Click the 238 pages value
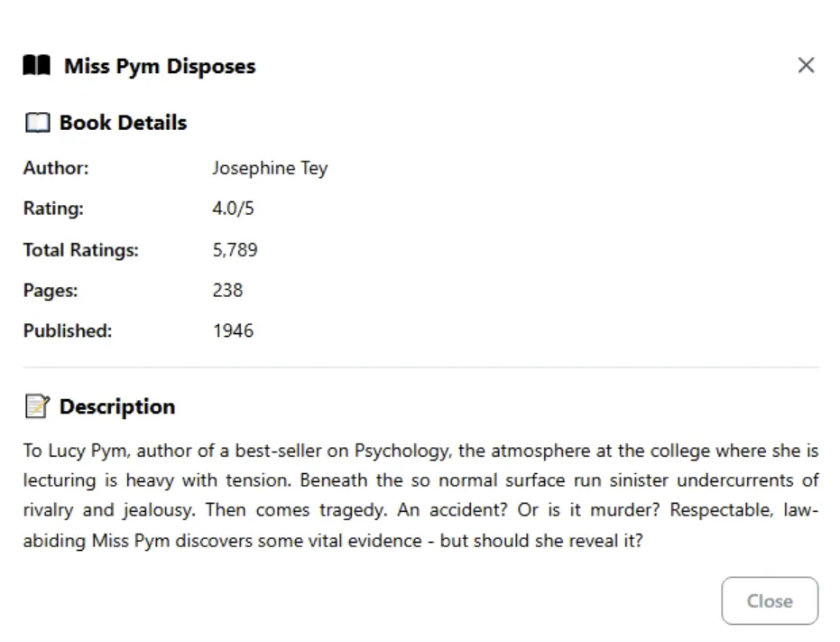The image size is (840, 642). point(228,290)
